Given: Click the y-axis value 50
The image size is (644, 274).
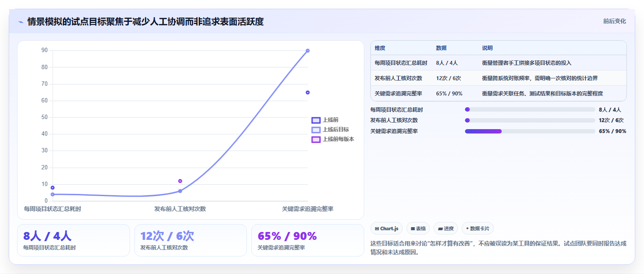Looking at the screenshot, I should point(44,117).
